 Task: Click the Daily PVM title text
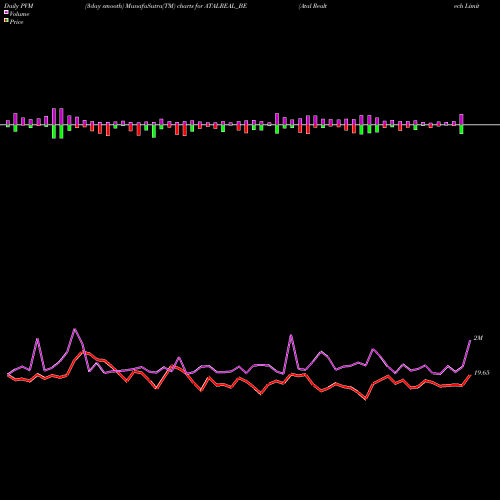click(19, 6)
